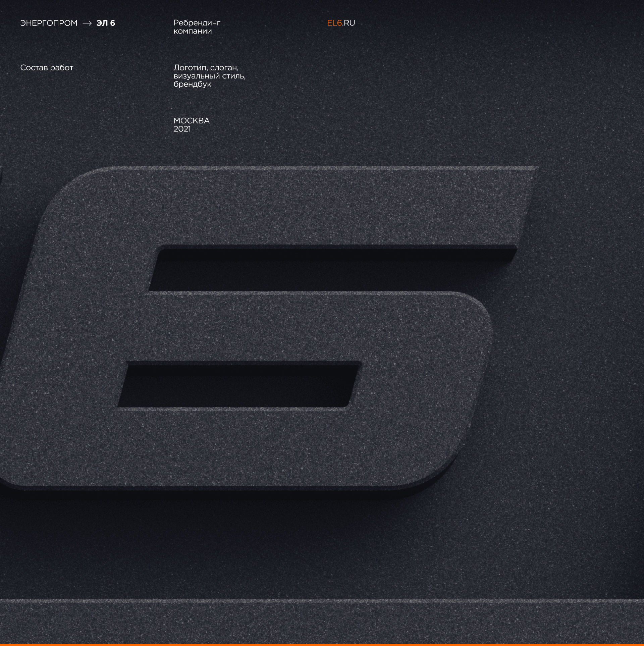The width and height of the screenshot is (644, 646).
Task: Click the bold ЭЛ 6 label
Action: click(x=106, y=23)
